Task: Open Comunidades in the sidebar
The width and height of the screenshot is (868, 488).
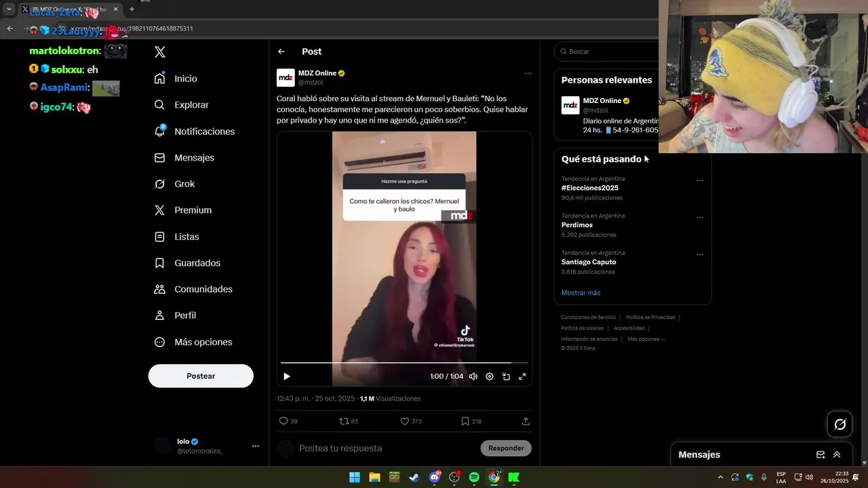Action: (x=193, y=289)
